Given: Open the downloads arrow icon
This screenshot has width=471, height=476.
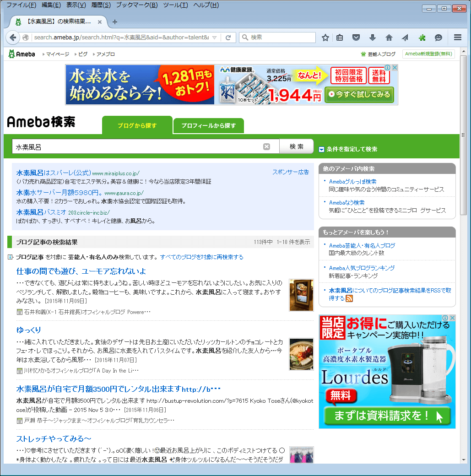Looking at the screenshot, I should pos(372,38).
